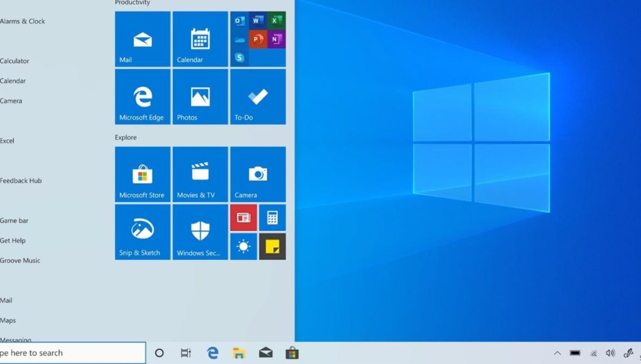
Task: Open Maps from the app list
Action: pos(8,320)
